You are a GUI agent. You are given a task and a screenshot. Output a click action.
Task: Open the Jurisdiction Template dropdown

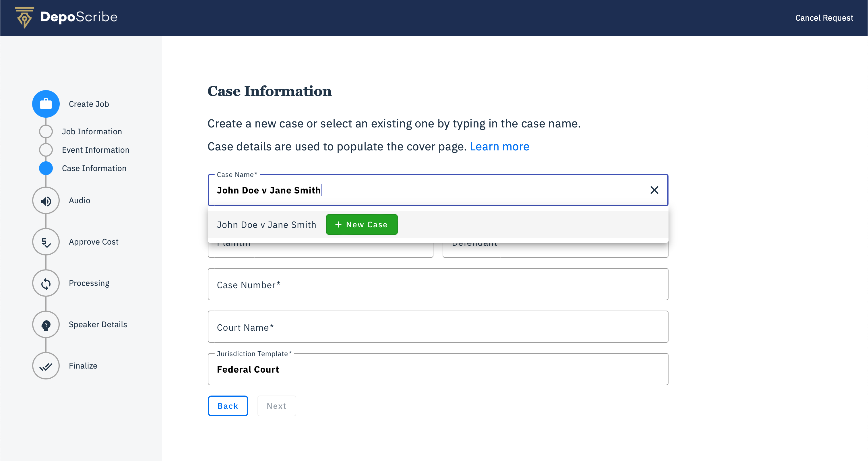click(x=437, y=369)
